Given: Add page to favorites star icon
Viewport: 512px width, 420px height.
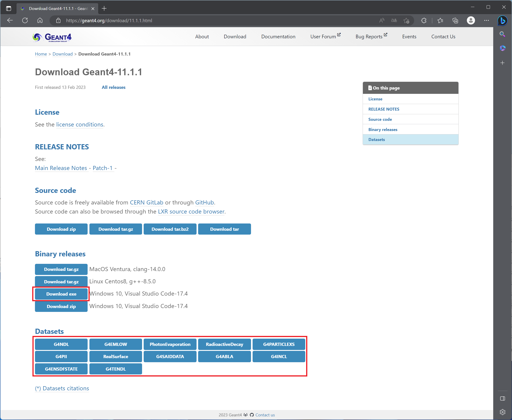Looking at the screenshot, I should (406, 21).
